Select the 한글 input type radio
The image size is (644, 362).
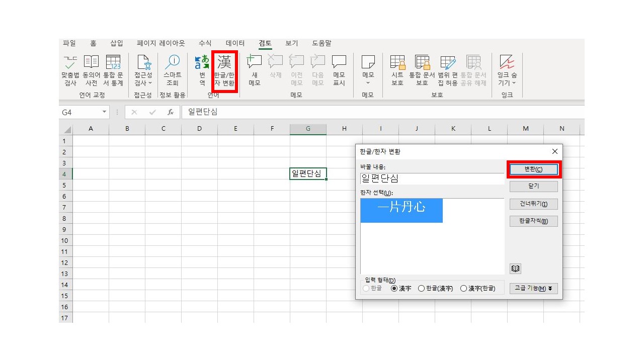click(366, 289)
